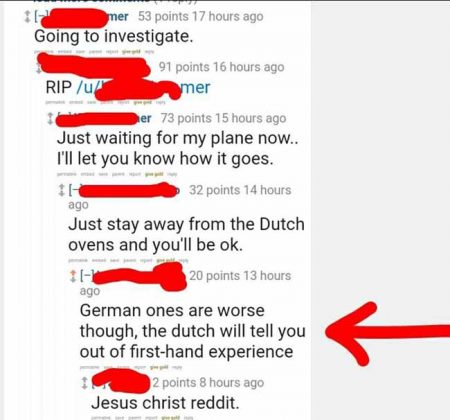
Task: Open /u/ username mention link after RIP
Action: point(143,87)
